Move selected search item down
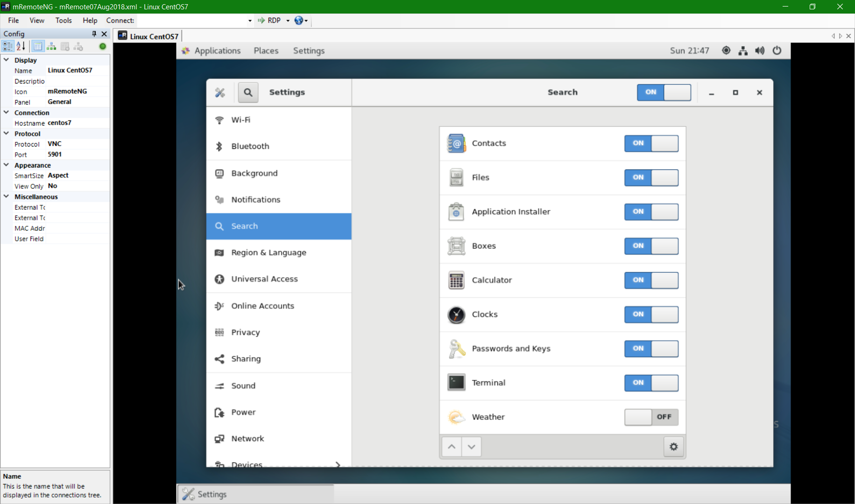 pyautogui.click(x=472, y=447)
